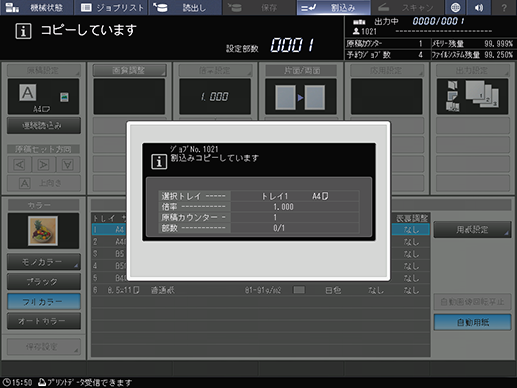Toggle the 自動用紙 auto paper button

tap(472, 322)
